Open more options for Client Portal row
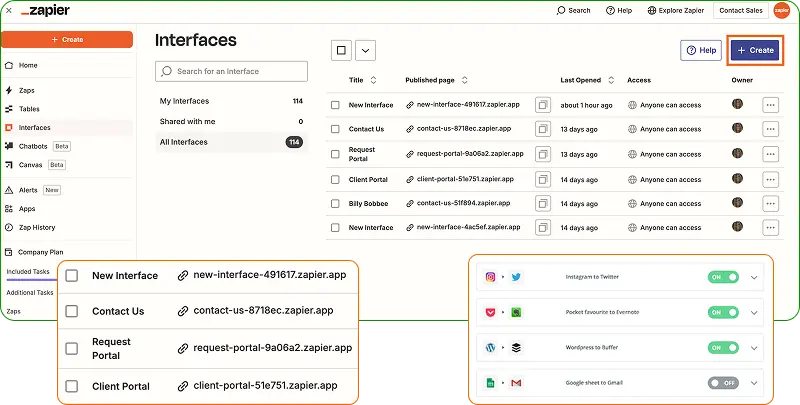This screenshot has width=800, height=405. 770,180
